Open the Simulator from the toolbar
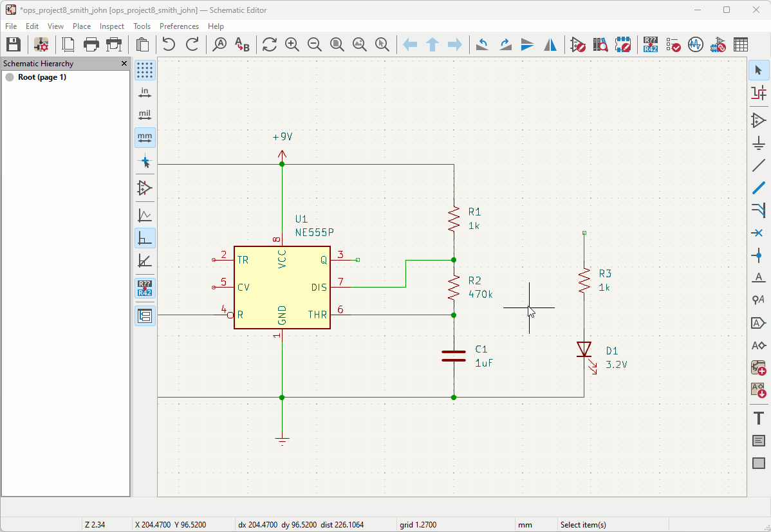This screenshot has width=771, height=532. pos(695,44)
